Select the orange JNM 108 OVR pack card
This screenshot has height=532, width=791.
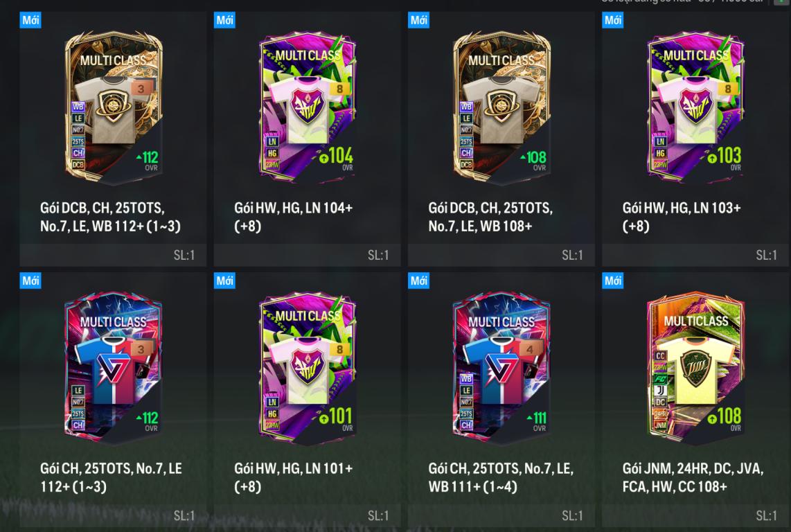click(695, 368)
